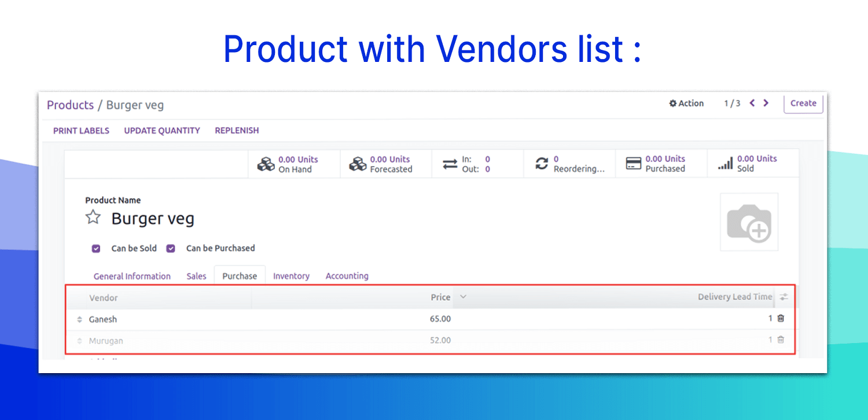Sort by Vendor column header
This screenshot has height=420, width=868.
(104, 298)
